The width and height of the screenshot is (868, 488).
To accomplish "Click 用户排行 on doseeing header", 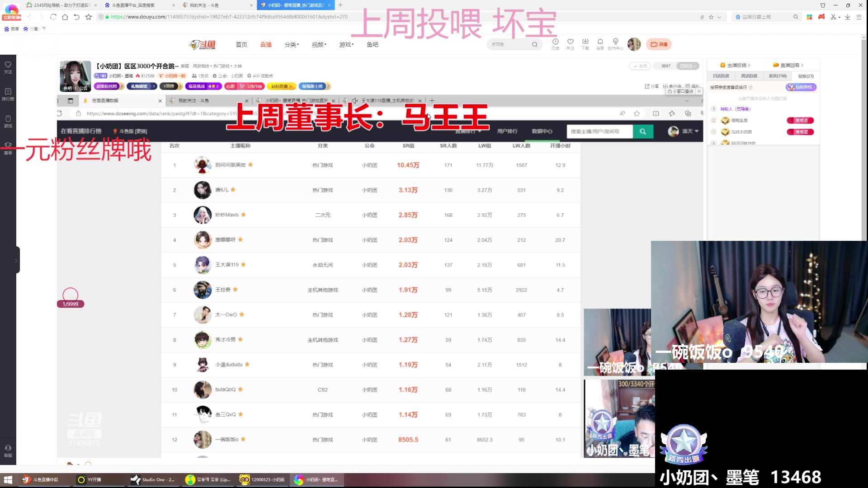I will (507, 131).
